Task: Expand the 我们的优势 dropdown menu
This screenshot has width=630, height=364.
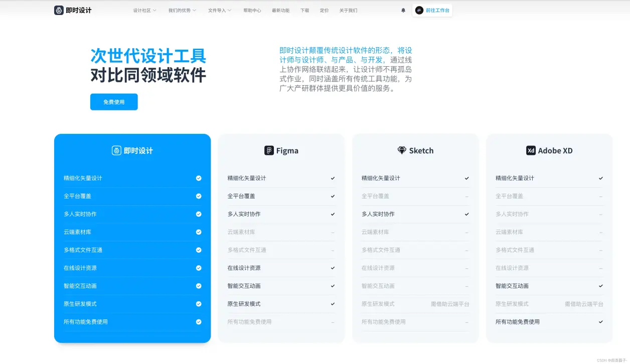Action: point(182,10)
